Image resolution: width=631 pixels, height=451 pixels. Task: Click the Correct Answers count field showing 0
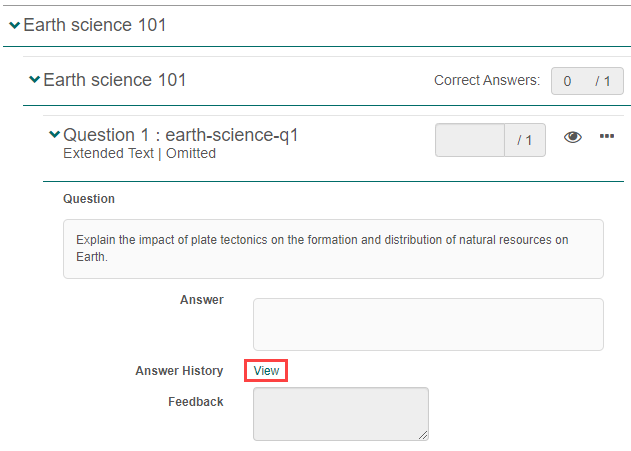tap(568, 81)
